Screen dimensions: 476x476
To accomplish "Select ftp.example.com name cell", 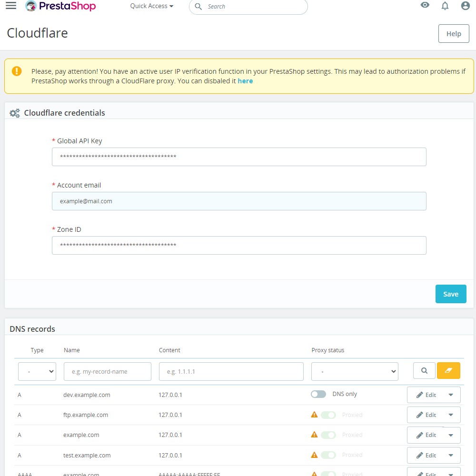I will click(86, 415).
